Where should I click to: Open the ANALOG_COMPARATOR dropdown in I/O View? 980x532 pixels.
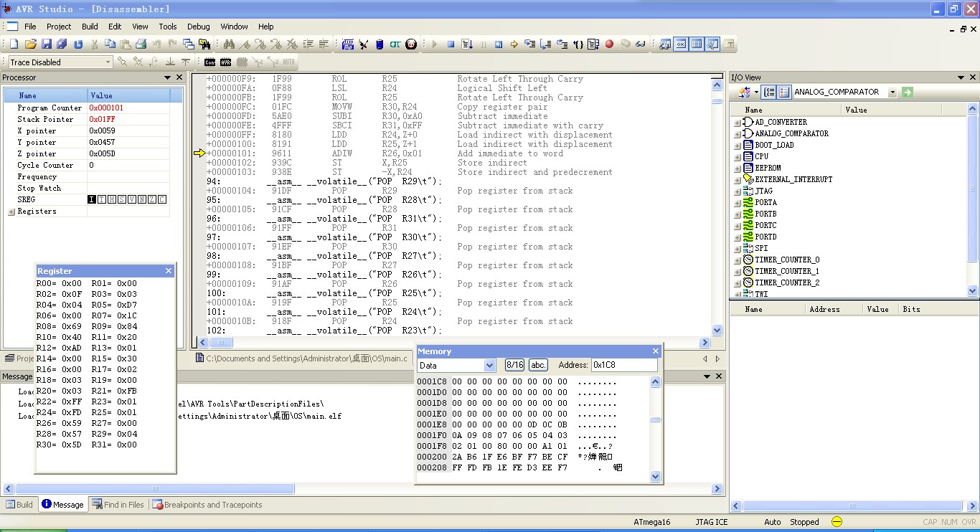click(x=892, y=92)
